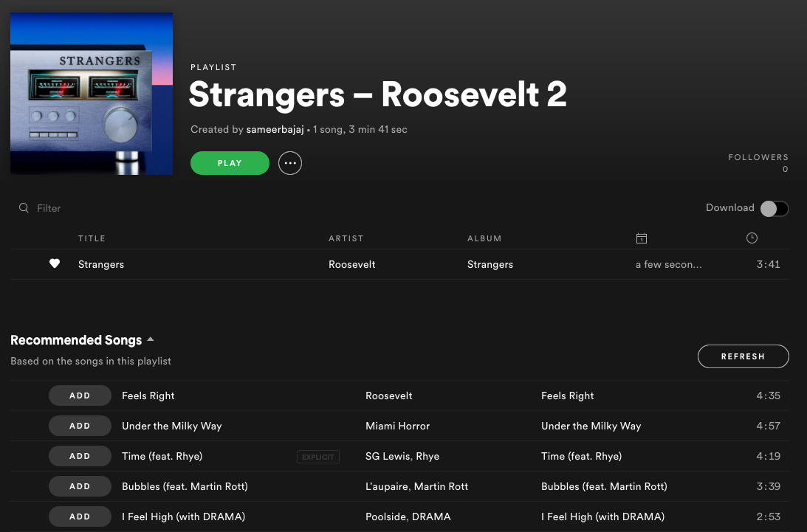Open the sameerbajaj profile link
The width and height of the screenshot is (807, 532).
(275, 129)
